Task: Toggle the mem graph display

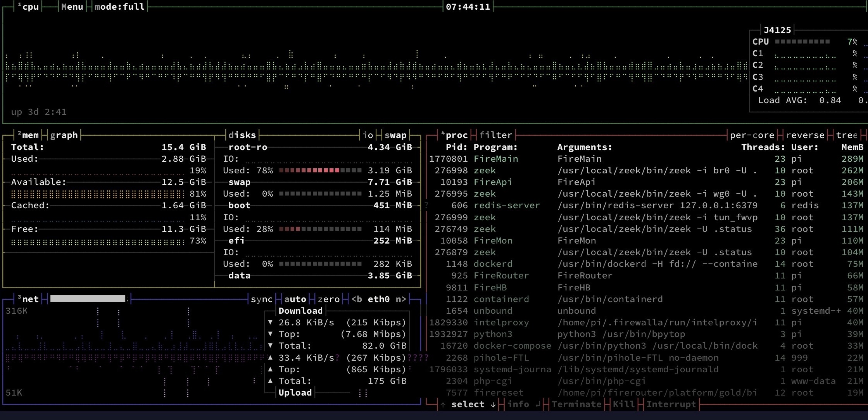Action: (64, 135)
